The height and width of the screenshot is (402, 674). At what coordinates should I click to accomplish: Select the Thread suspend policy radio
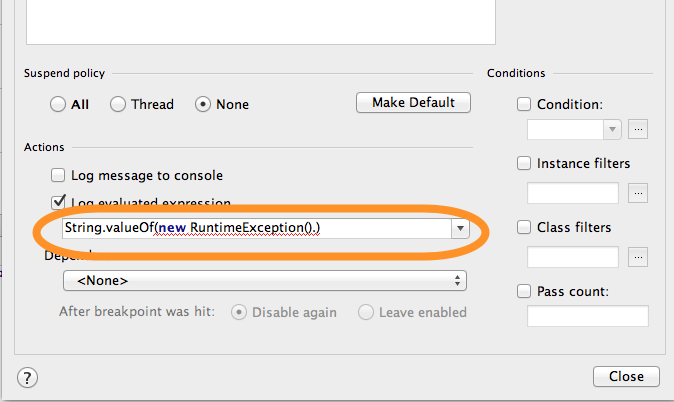point(118,104)
